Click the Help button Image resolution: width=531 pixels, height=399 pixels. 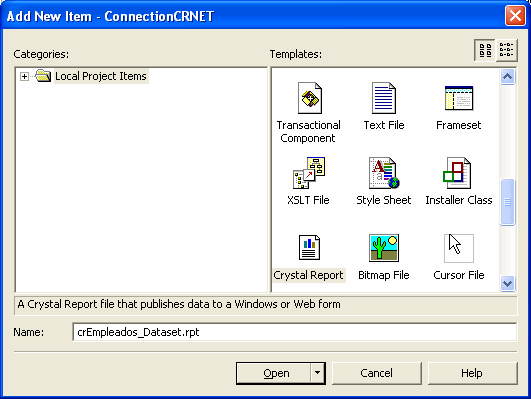pyautogui.click(x=472, y=373)
